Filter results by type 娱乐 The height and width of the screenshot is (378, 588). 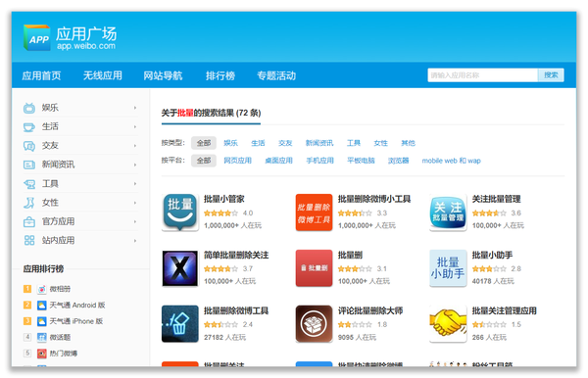[230, 143]
